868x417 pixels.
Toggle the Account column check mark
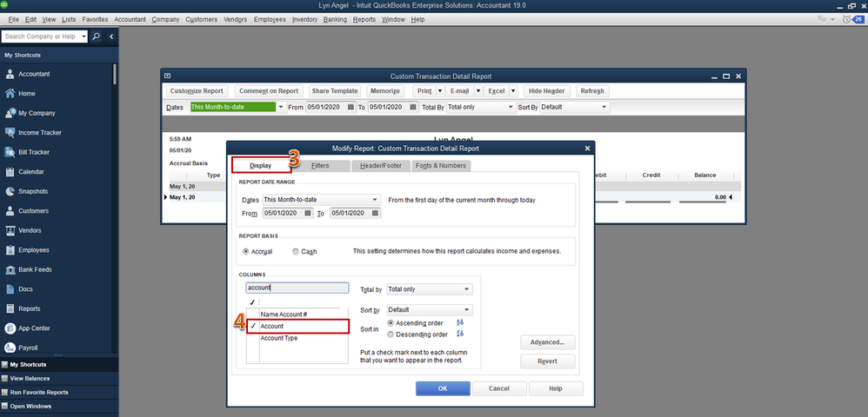[x=253, y=327]
